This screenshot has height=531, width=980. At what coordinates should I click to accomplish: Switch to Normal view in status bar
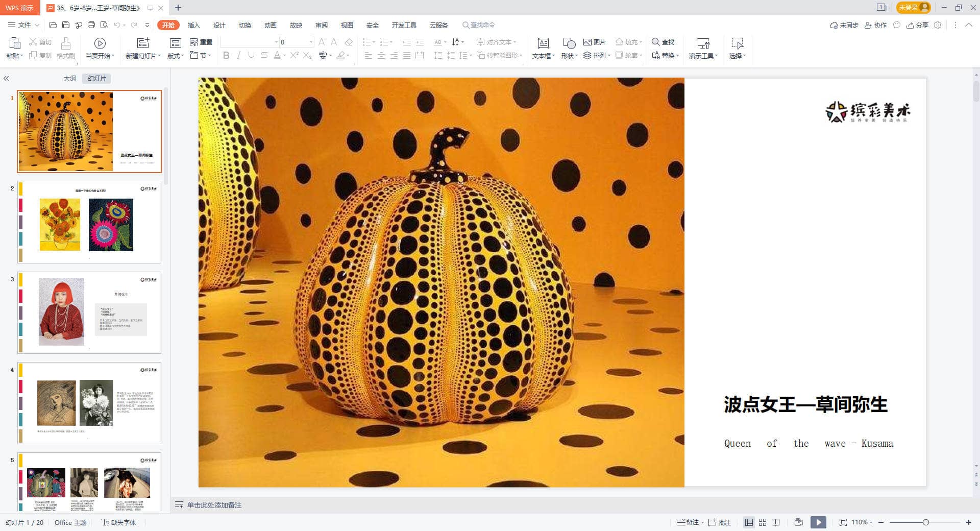click(x=749, y=522)
